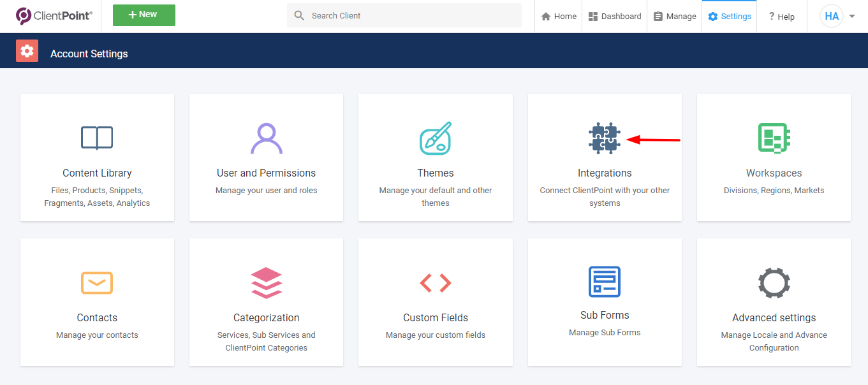Open the Content Library title link
This screenshot has height=385, width=868.
(x=97, y=173)
